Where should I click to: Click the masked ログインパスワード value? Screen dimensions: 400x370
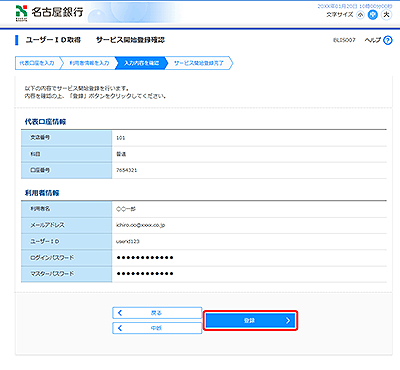coord(145,258)
